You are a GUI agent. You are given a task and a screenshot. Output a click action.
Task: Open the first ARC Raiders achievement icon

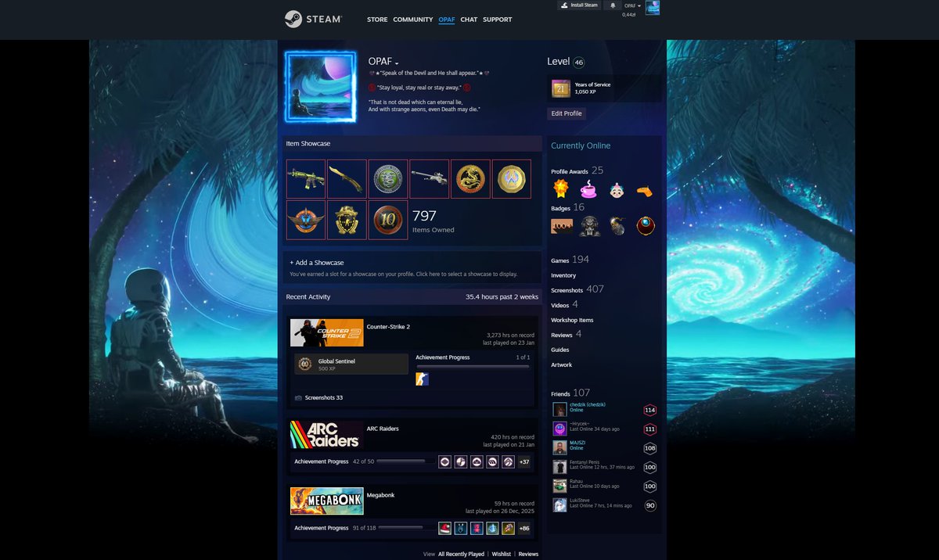tap(444, 461)
